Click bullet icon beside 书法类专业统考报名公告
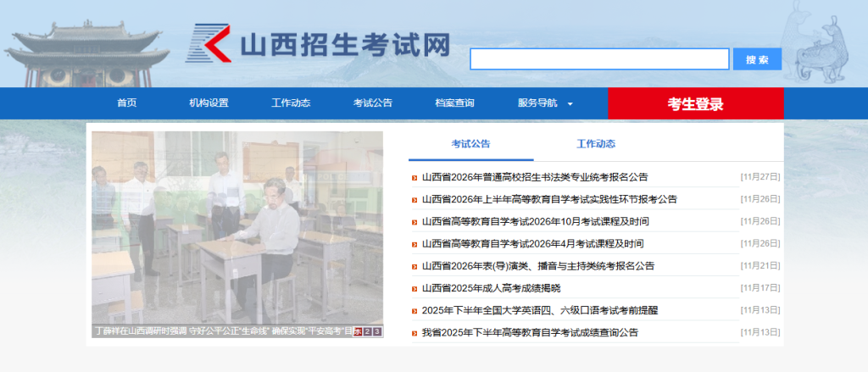 [415, 178]
